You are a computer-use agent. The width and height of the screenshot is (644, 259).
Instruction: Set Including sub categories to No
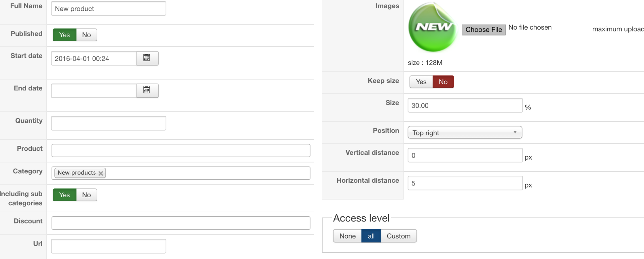[87, 195]
